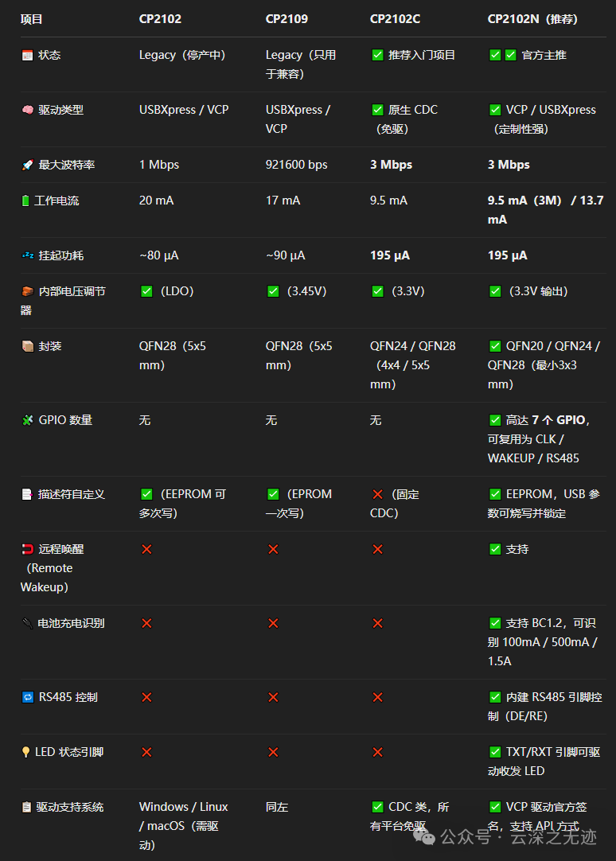
Task: Click the green check before 推荐入门项目
Action: (x=377, y=55)
